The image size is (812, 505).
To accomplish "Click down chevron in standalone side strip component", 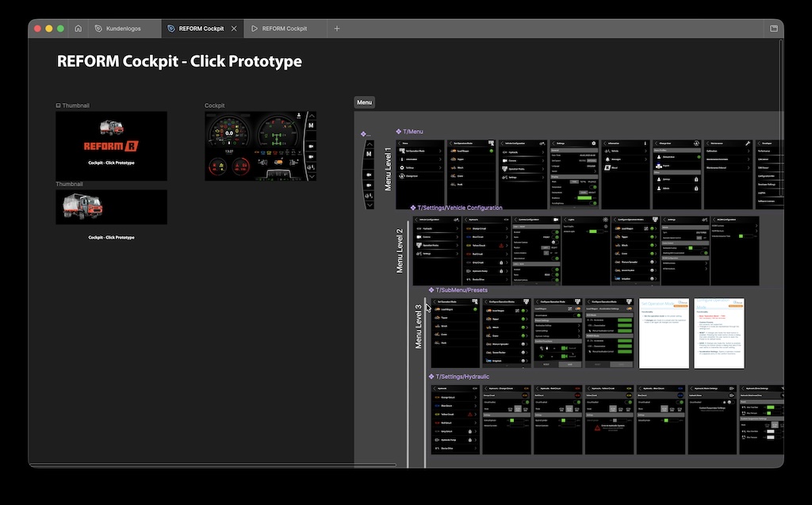I will (x=370, y=205).
